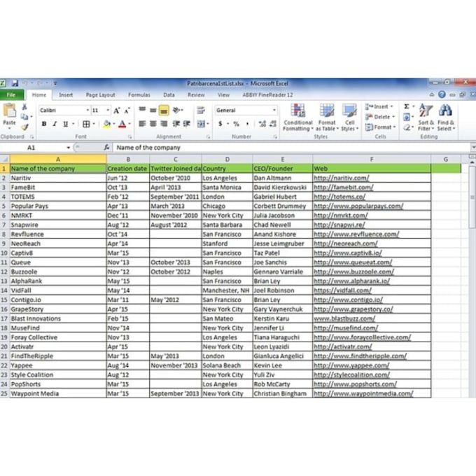Select the Format Painter brush

click(24, 127)
